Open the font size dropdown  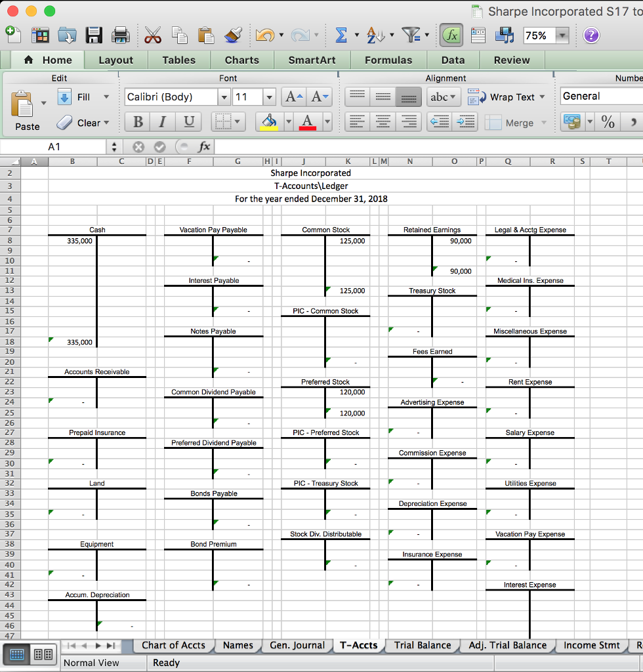click(x=268, y=96)
